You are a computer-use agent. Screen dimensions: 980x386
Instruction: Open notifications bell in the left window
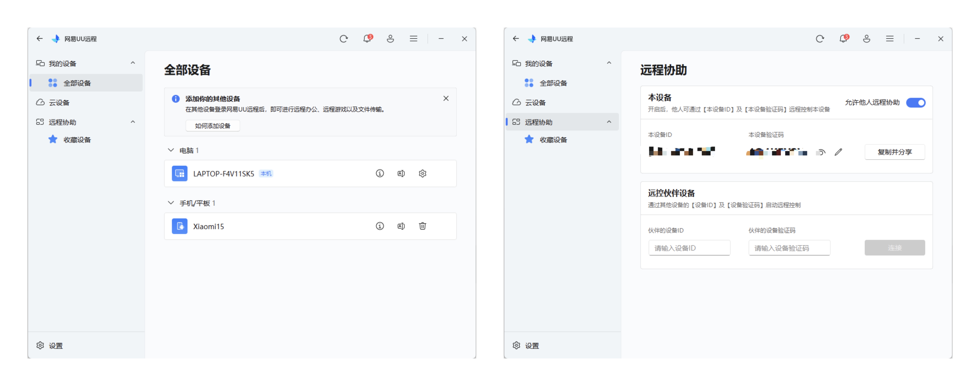click(x=367, y=39)
